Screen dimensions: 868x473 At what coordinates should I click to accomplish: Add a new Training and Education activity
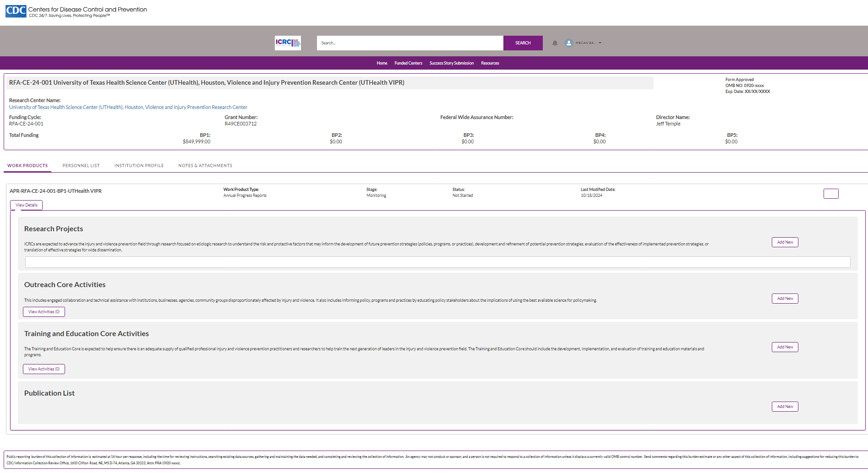(x=785, y=347)
